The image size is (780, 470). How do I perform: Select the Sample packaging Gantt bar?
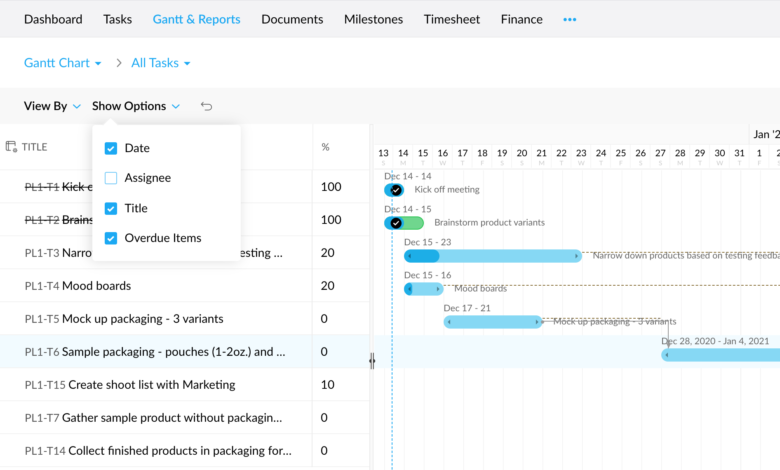(720, 355)
